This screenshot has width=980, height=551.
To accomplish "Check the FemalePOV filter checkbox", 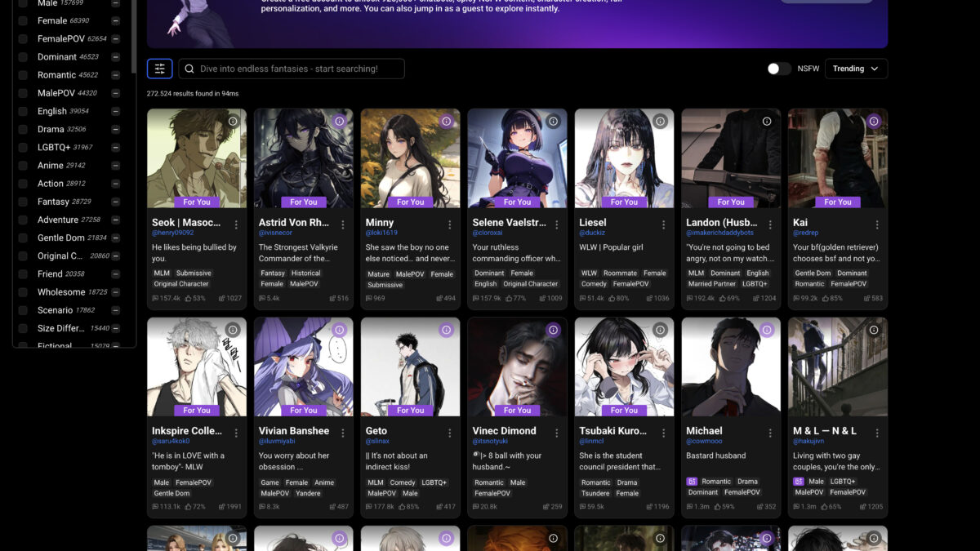I will pyautogui.click(x=23, y=38).
